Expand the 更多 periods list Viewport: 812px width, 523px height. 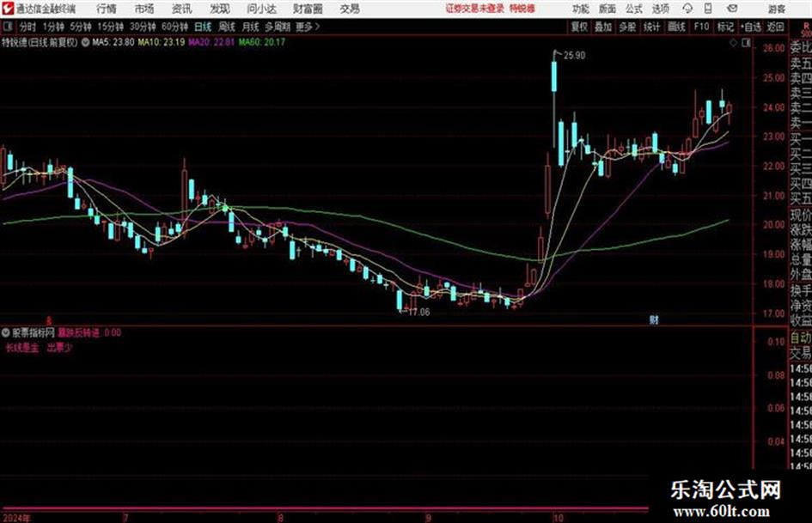(308, 27)
